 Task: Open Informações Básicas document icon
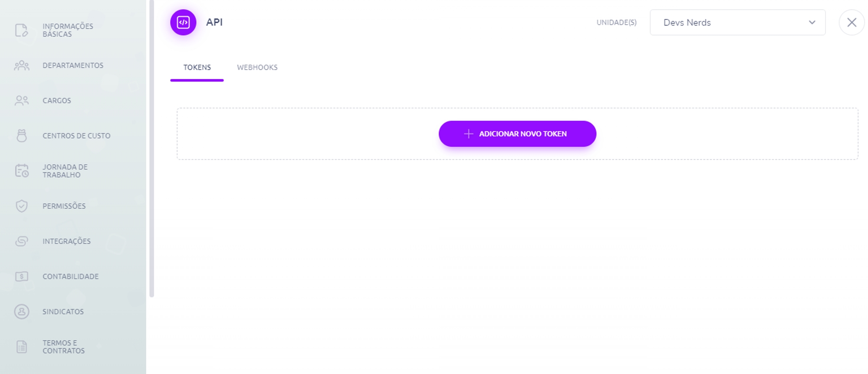click(x=21, y=30)
